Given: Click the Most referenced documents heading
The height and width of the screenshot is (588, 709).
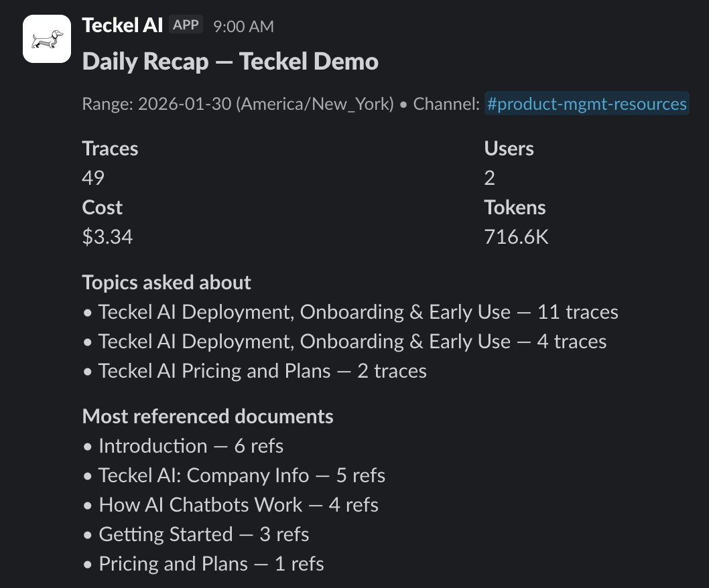Looking at the screenshot, I should coord(207,416).
